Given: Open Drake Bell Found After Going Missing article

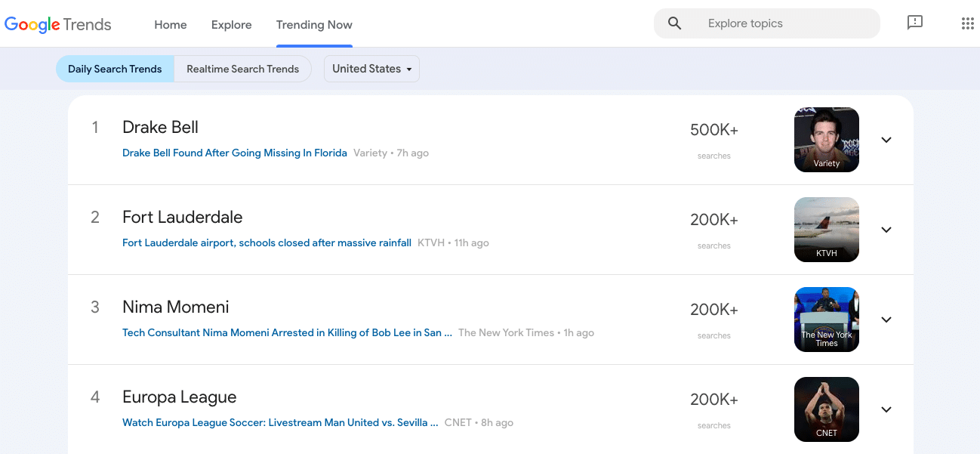Looking at the screenshot, I should tap(235, 153).
